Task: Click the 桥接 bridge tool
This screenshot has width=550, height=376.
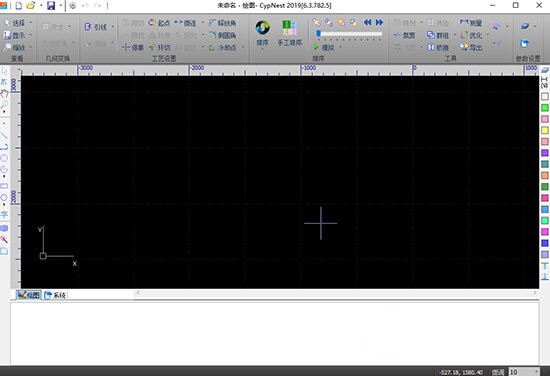Action: point(438,47)
